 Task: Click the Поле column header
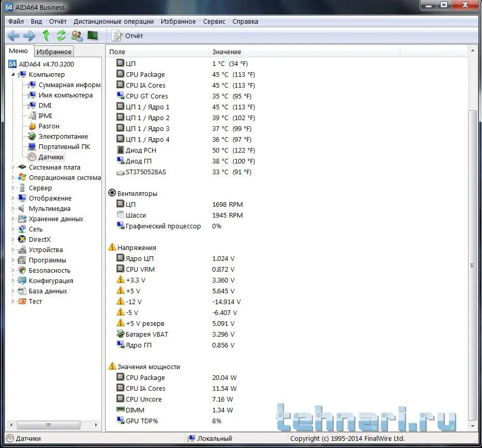(117, 52)
